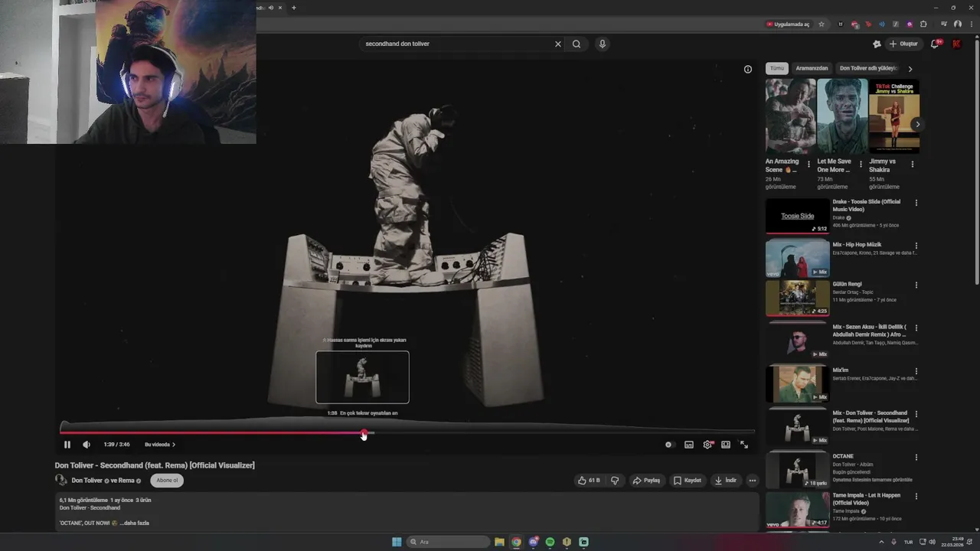Open options for 'Jimmy vs Shakira' short
Image resolution: width=980 pixels, height=551 pixels.
click(912, 165)
